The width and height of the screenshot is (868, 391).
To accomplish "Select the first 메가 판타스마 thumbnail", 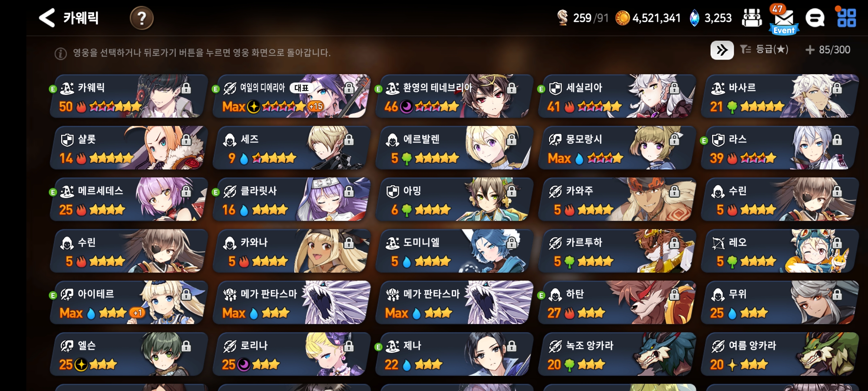I will point(291,302).
